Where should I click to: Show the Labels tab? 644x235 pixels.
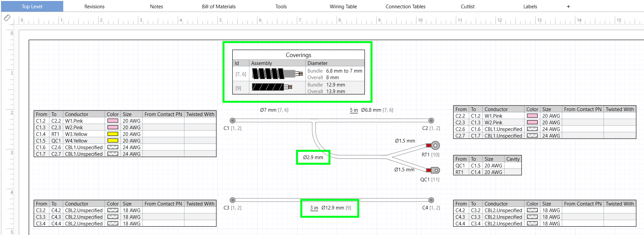(530, 7)
